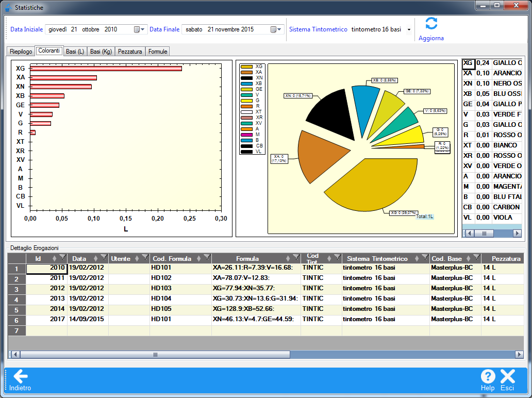
Task: Open Help with the question mark icon
Action: (487, 376)
